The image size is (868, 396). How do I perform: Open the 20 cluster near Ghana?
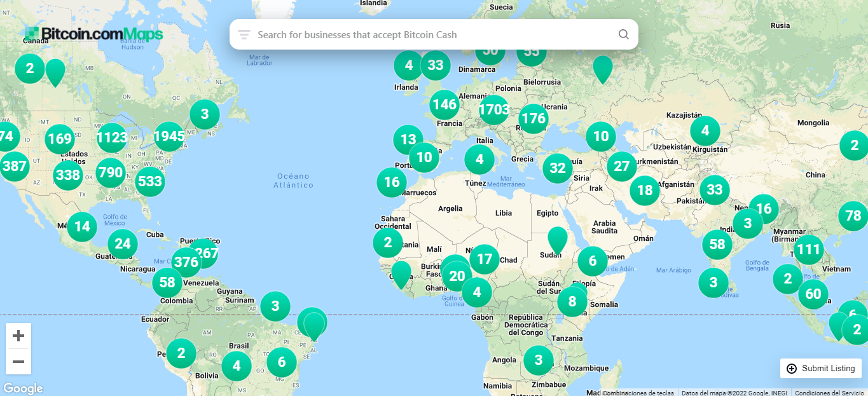[x=457, y=276]
